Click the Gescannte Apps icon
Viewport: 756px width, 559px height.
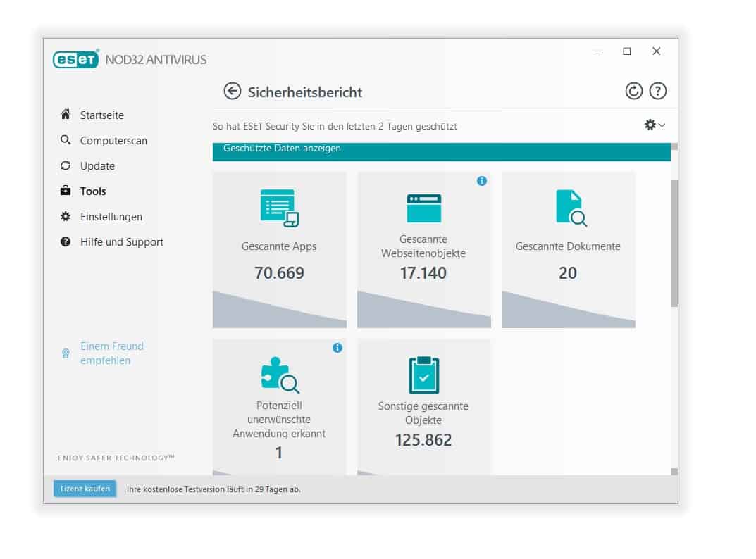tap(279, 208)
